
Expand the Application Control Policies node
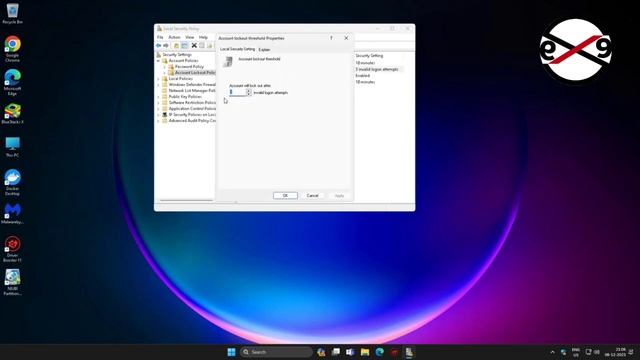pyautogui.click(x=158, y=109)
